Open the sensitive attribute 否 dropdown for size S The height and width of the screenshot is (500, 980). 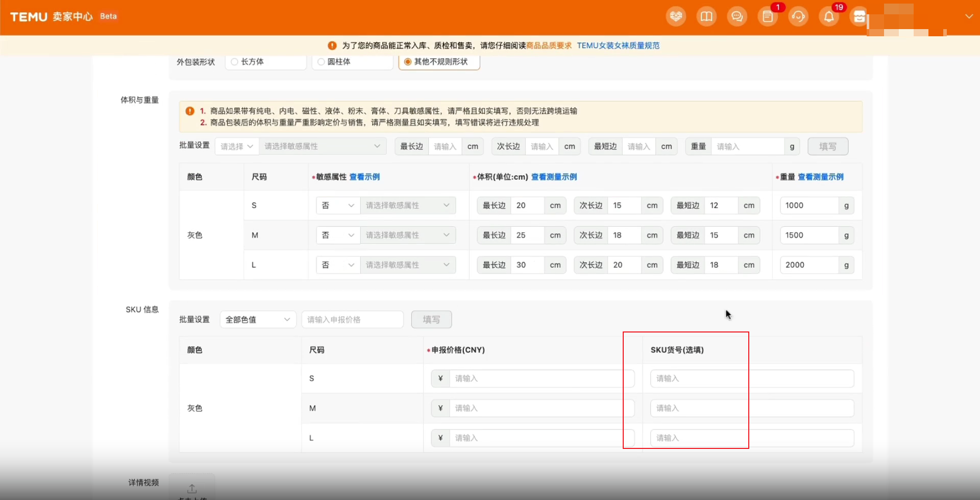[x=338, y=205]
